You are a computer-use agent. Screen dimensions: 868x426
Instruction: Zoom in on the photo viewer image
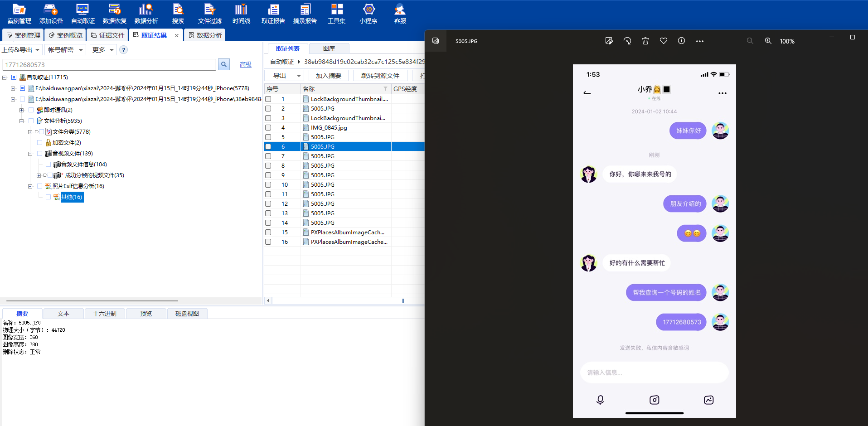tap(768, 41)
